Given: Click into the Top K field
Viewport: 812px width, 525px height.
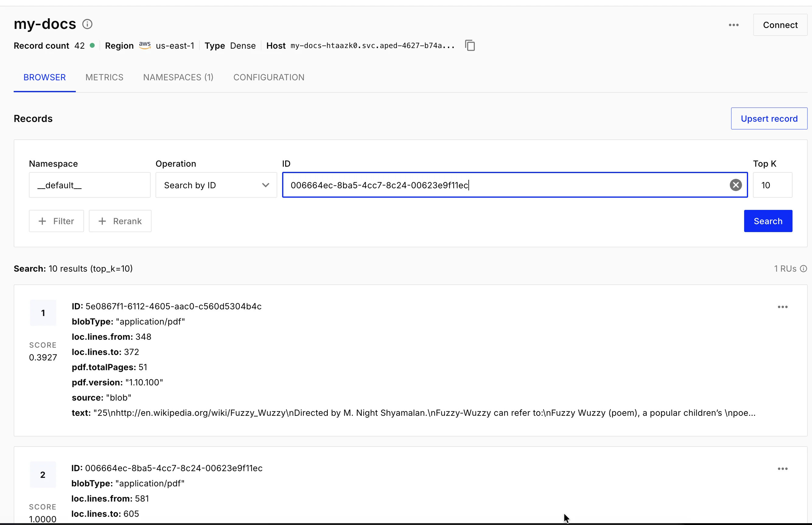Looking at the screenshot, I should pyautogui.click(x=772, y=185).
